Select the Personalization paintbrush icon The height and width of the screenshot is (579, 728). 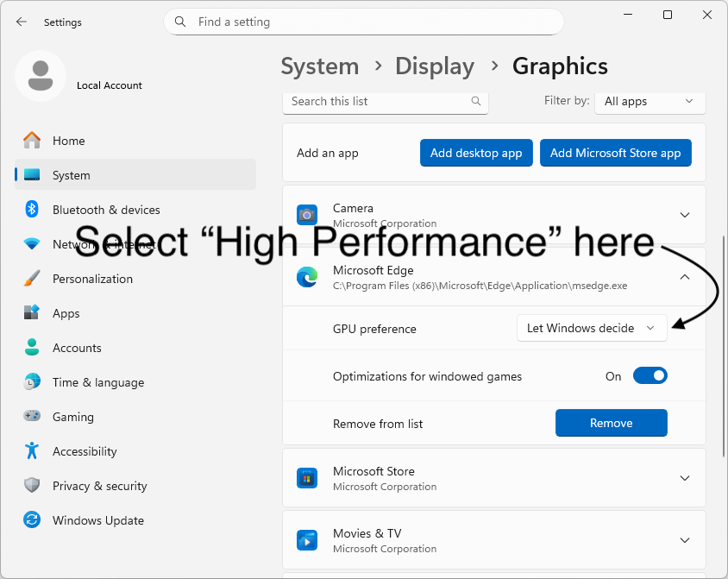point(31,279)
